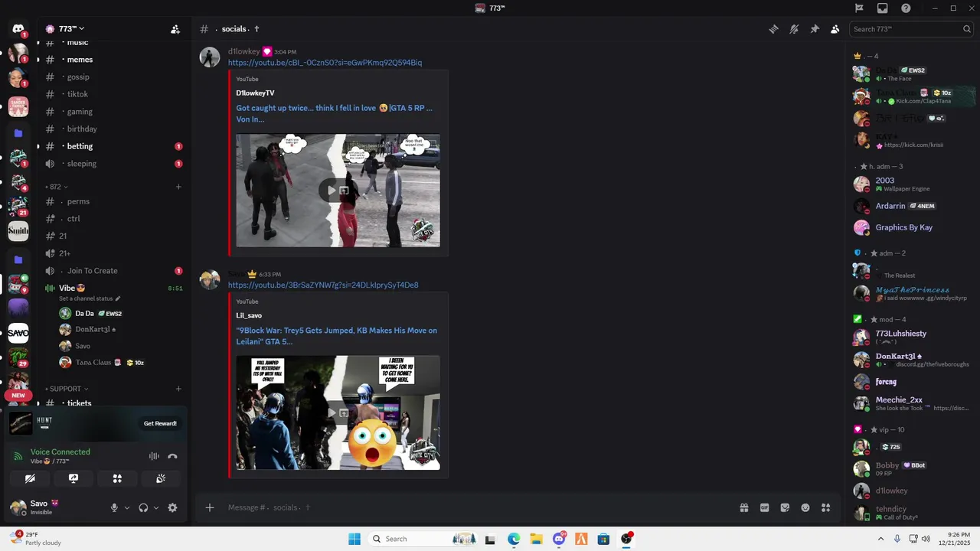980x551 pixels.
Task: Open the GIF picker
Action: pos(764,507)
